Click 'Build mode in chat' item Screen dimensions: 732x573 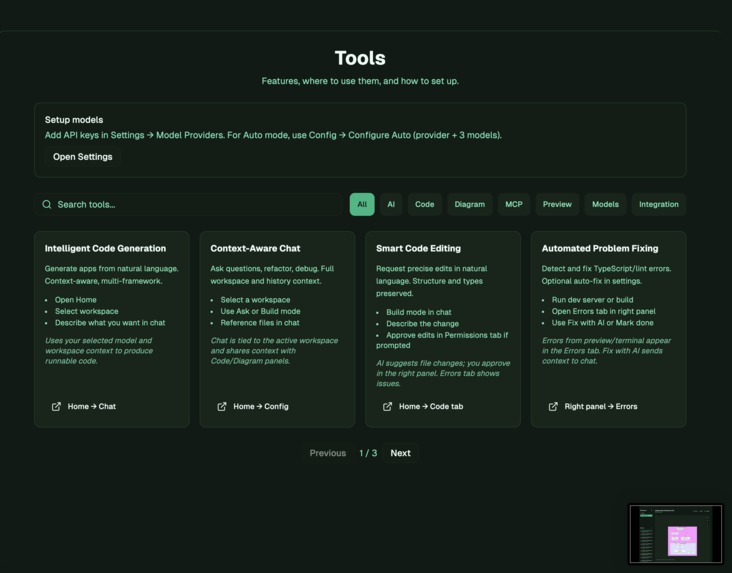[419, 312]
